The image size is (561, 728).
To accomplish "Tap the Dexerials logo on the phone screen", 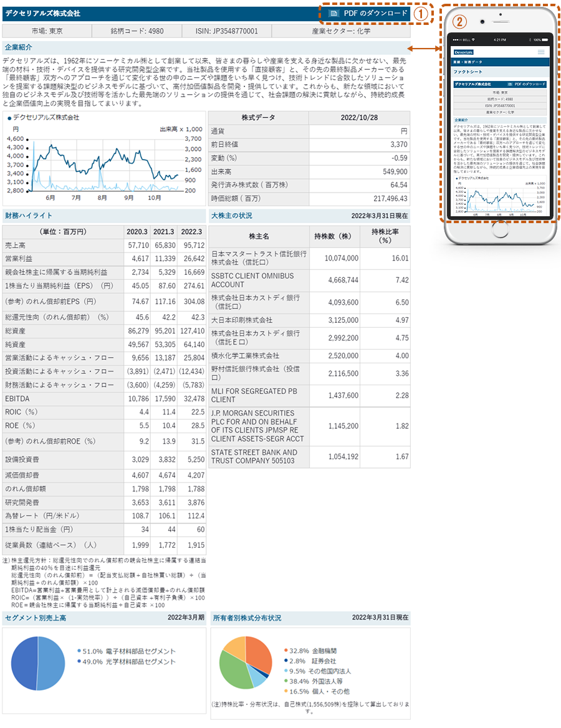I will (464, 52).
